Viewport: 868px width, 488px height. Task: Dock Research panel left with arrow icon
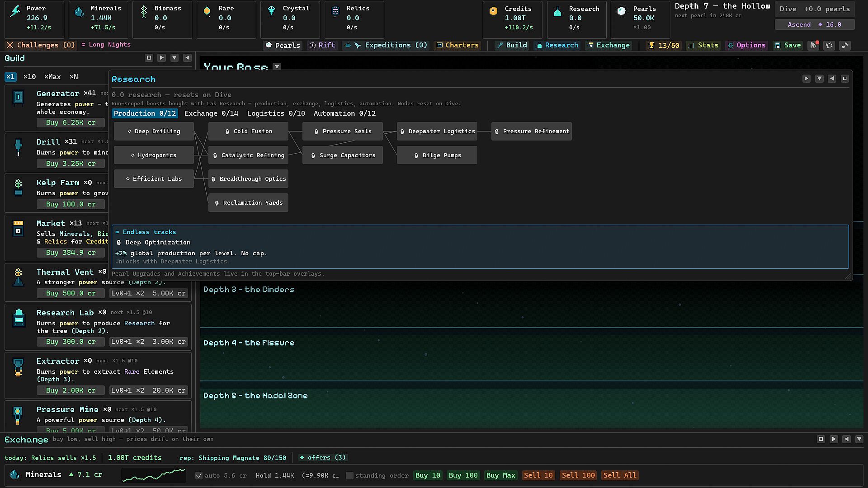click(832, 79)
